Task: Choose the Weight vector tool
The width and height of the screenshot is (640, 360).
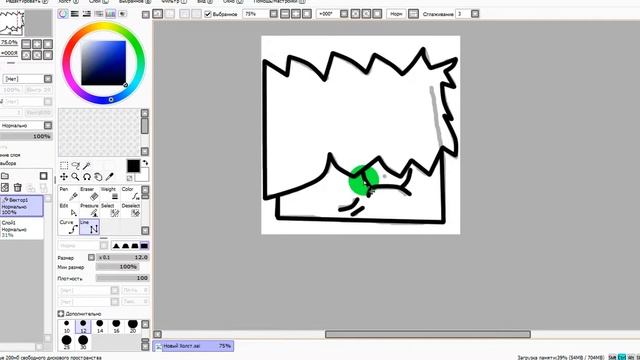Action: [x=110, y=193]
